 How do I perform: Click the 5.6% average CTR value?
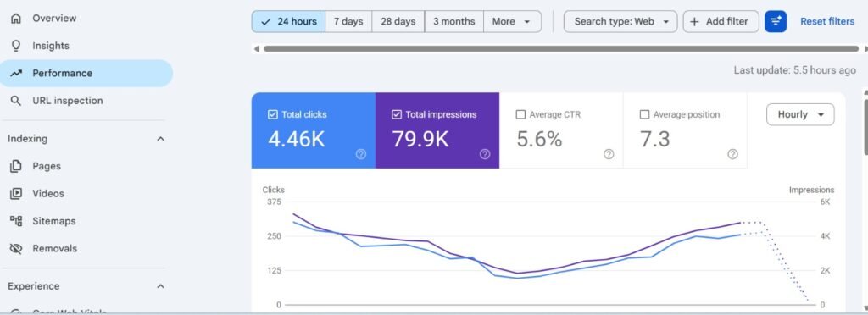[539, 139]
